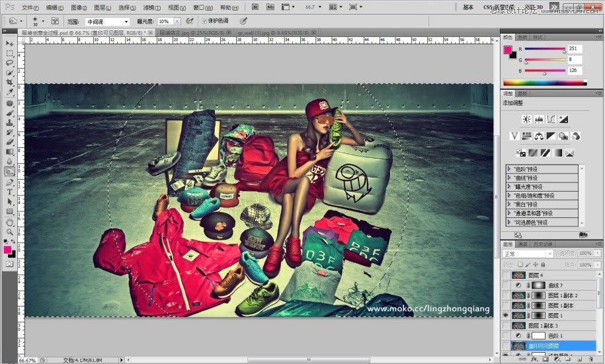
Task: Show the 图层 4 layer visibility
Action: pos(506,275)
